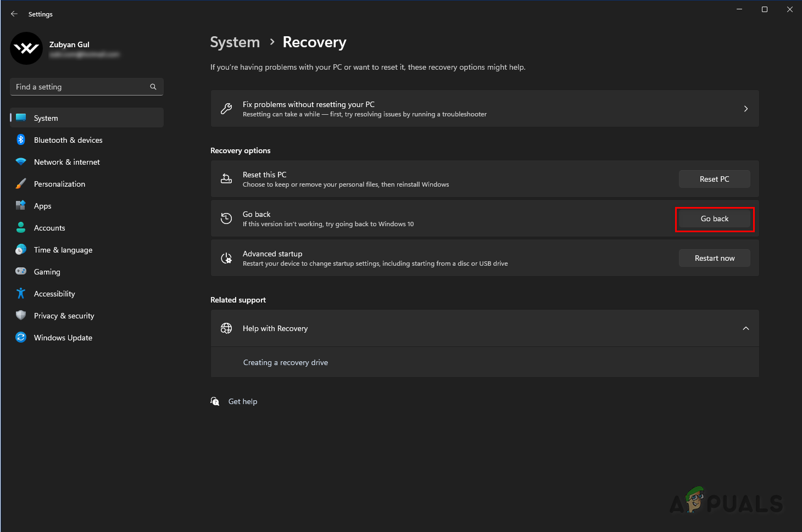Image resolution: width=802 pixels, height=532 pixels.
Task: Collapse the Help with Recovery section
Action: (x=745, y=328)
